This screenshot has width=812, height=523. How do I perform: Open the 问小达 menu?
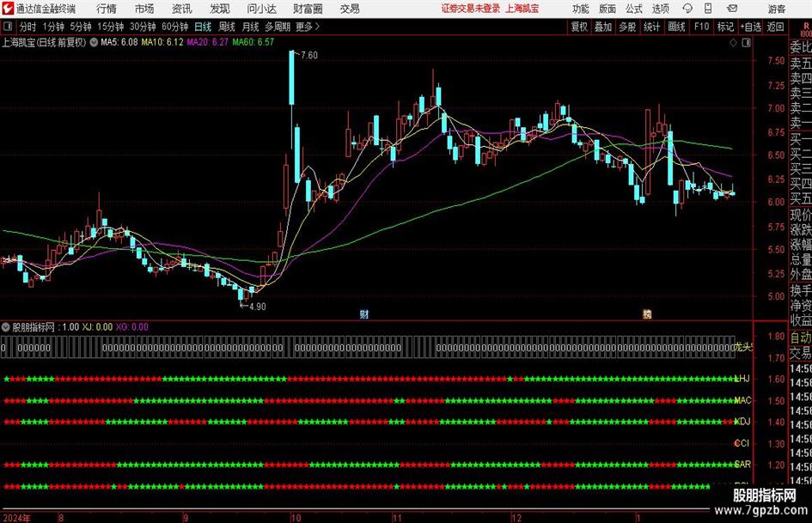(261, 9)
